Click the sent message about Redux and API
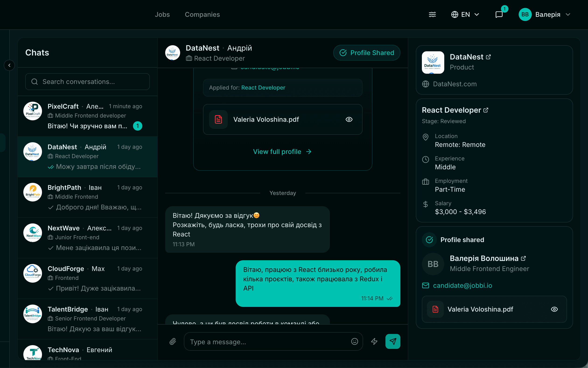588x368 pixels. click(318, 284)
